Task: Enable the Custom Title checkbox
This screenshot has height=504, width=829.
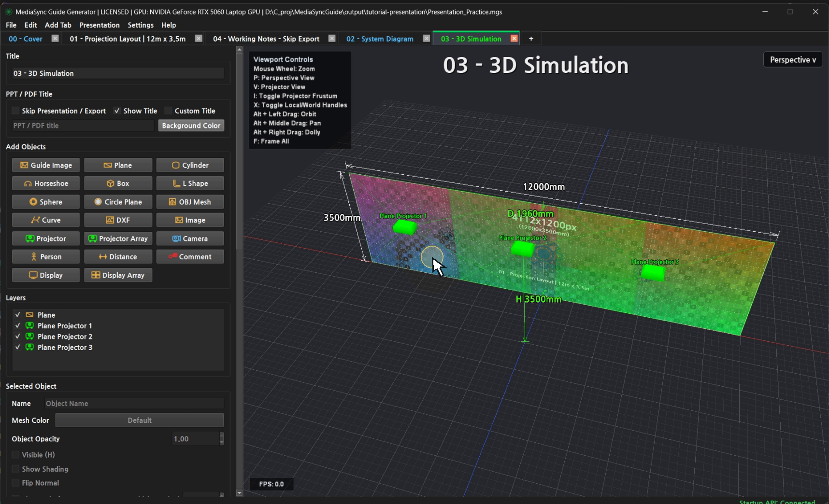Action: point(168,111)
